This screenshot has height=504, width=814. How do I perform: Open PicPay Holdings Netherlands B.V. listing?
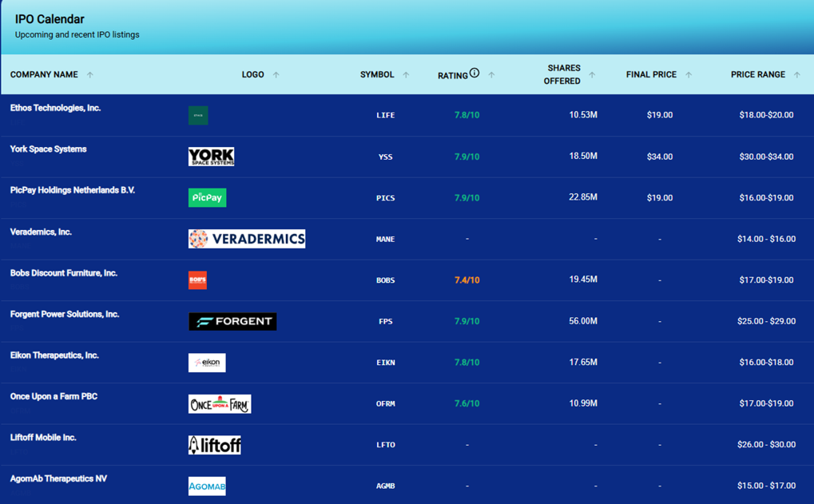point(73,190)
